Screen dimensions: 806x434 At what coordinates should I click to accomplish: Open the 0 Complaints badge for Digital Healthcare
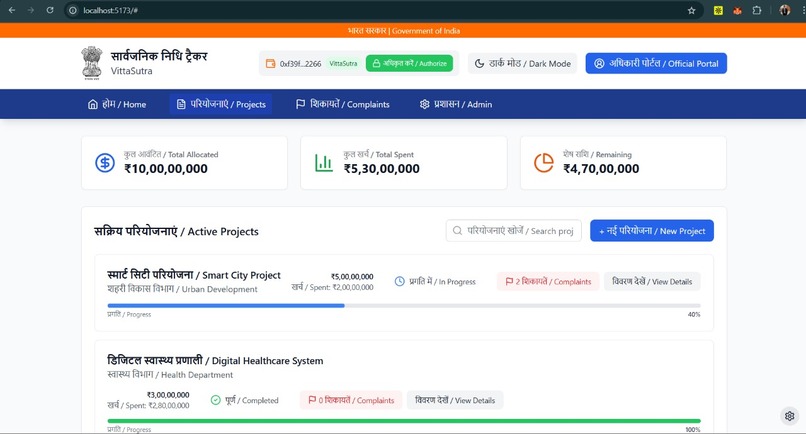(351, 400)
